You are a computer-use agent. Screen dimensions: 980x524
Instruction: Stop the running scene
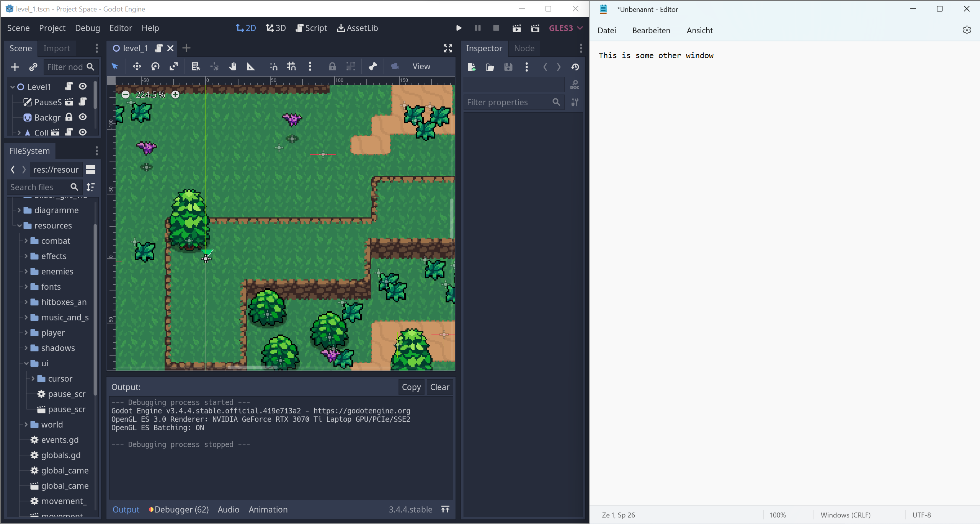496,28
